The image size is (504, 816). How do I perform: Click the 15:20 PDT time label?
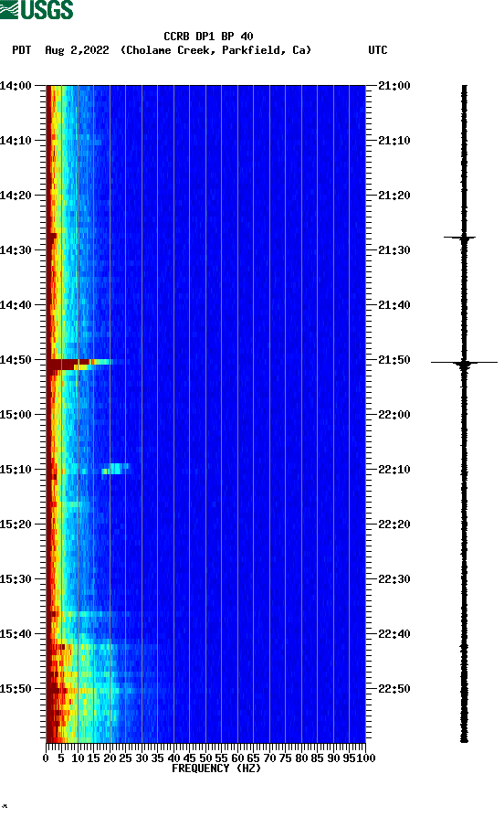tap(16, 525)
